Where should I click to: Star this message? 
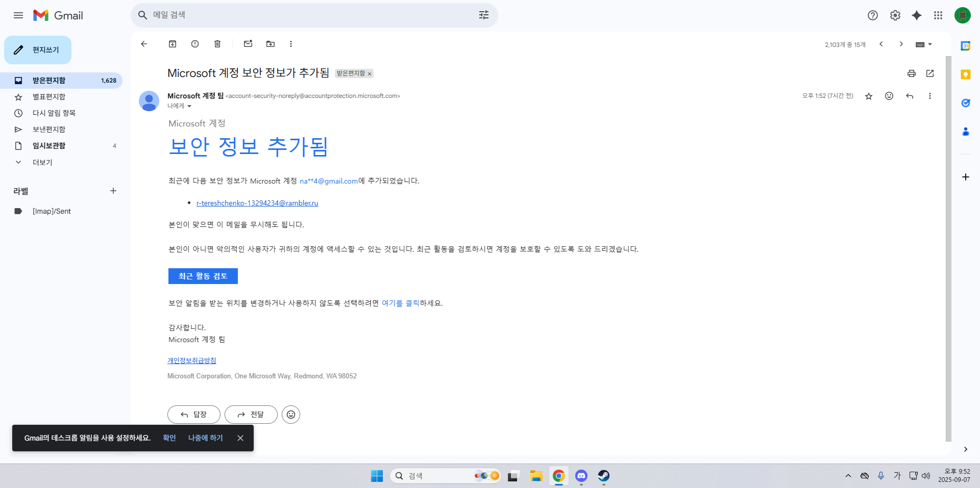click(869, 96)
